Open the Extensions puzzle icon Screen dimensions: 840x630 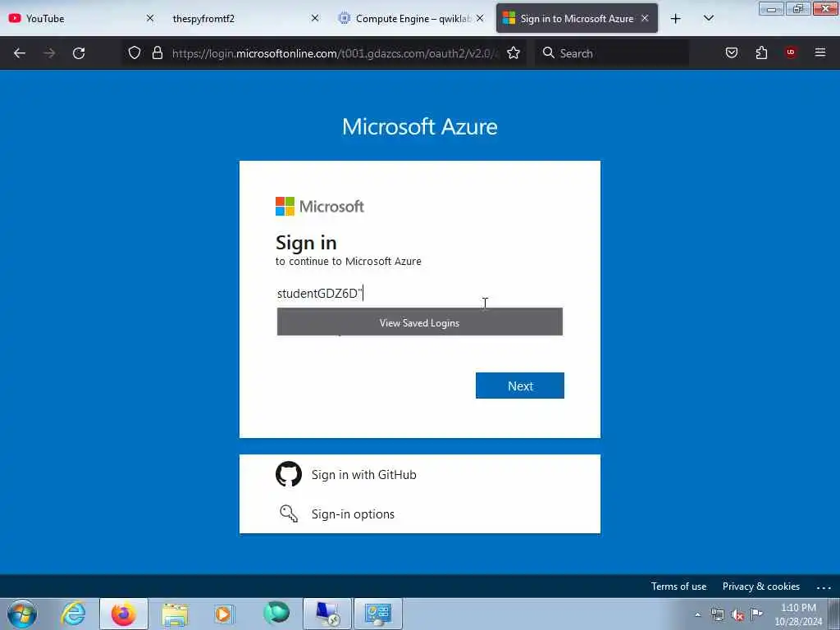(x=761, y=52)
